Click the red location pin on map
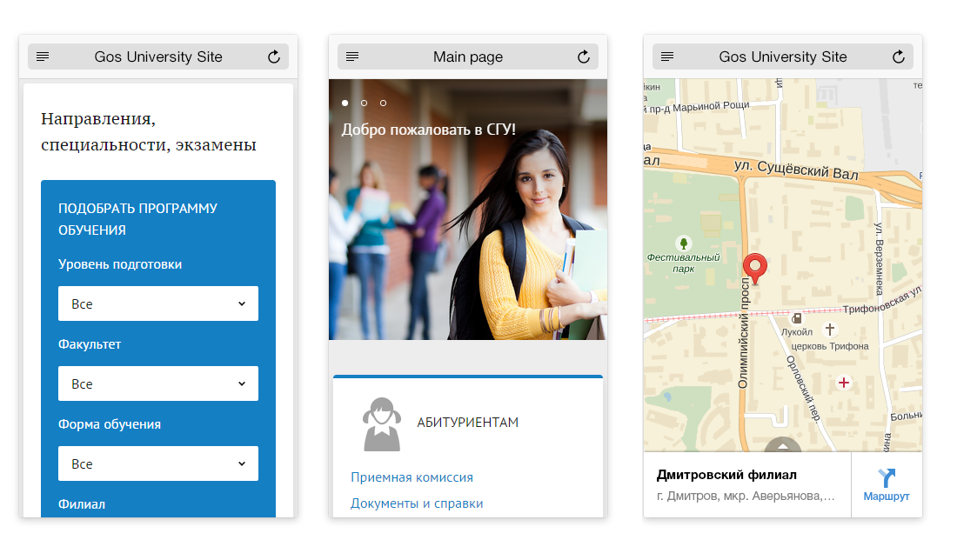The height and width of the screenshot is (560, 957). click(757, 268)
